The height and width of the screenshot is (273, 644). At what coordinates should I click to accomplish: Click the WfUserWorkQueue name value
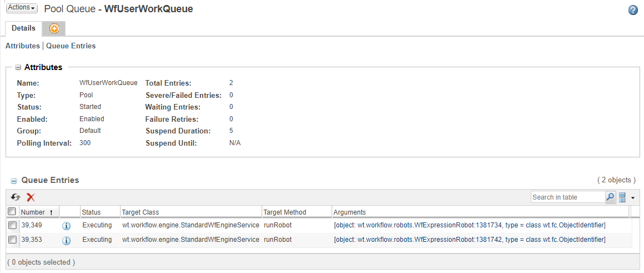click(x=108, y=83)
